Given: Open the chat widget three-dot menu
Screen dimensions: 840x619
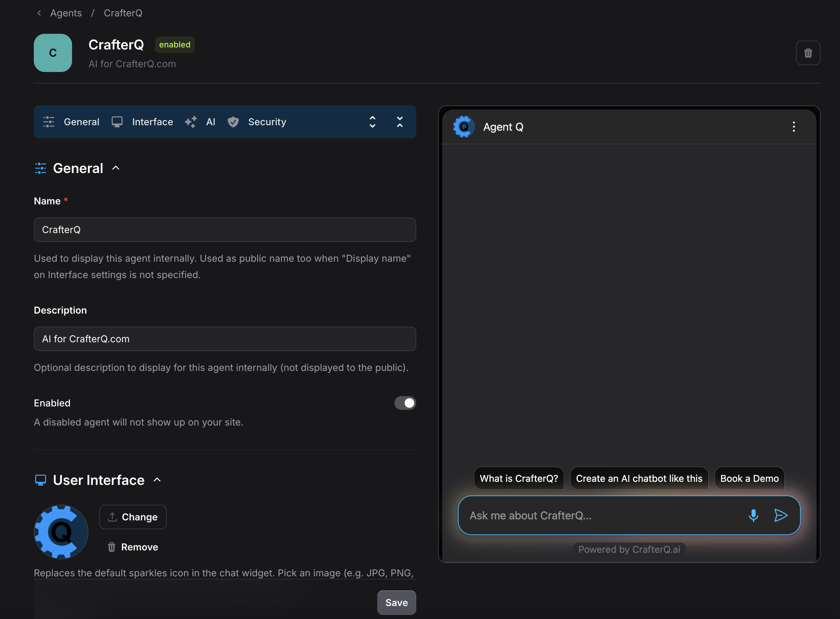Looking at the screenshot, I should pos(794,127).
